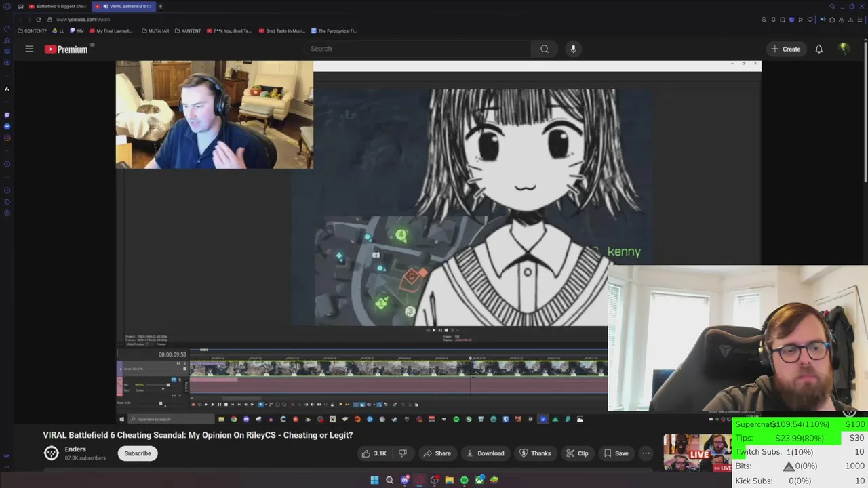Open a new browser tab
Viewport: 868px width, 488px height.
[x=161, y=6]
